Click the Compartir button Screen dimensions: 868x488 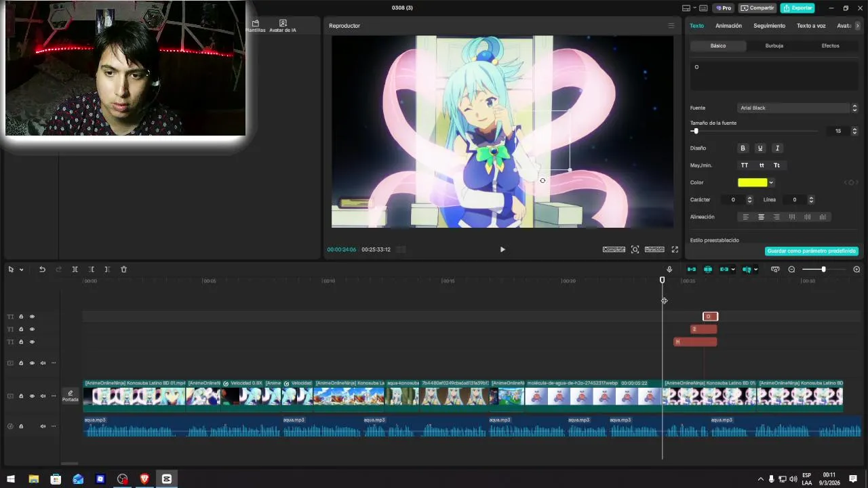coord(757,8)
